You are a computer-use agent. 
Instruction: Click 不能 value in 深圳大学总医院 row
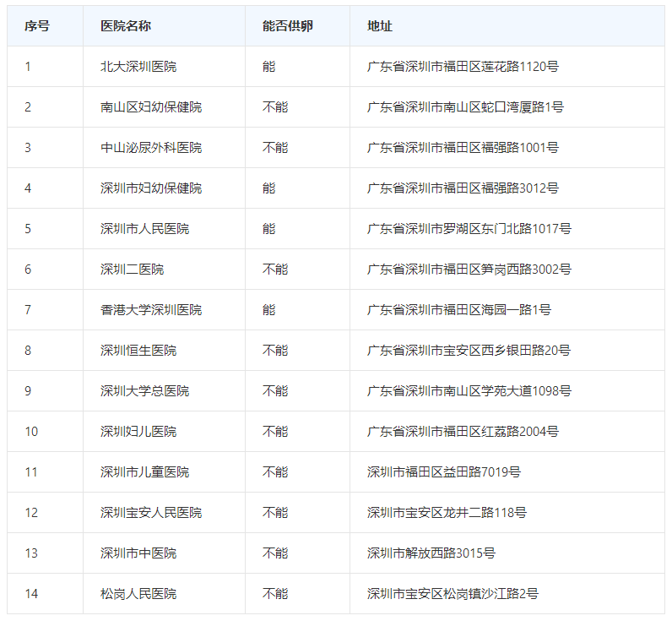(275, 390)
